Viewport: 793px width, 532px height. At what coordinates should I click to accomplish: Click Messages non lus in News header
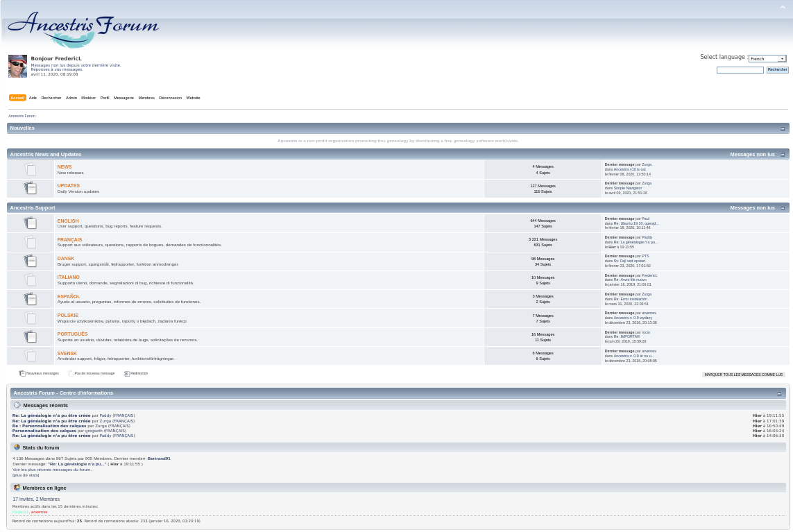pyautogui.click(x=752, y=155)
